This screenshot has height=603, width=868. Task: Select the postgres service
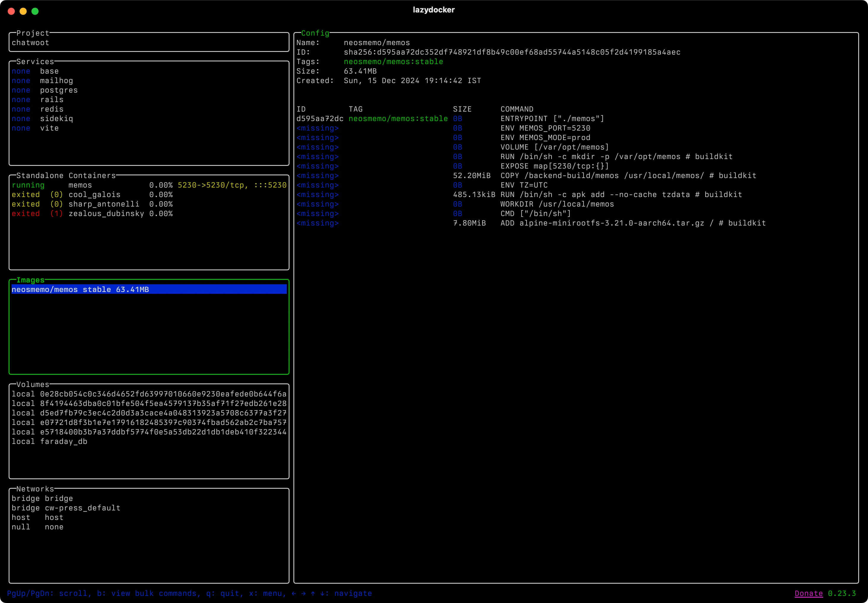pyautogui.click(x=58, y=90)
